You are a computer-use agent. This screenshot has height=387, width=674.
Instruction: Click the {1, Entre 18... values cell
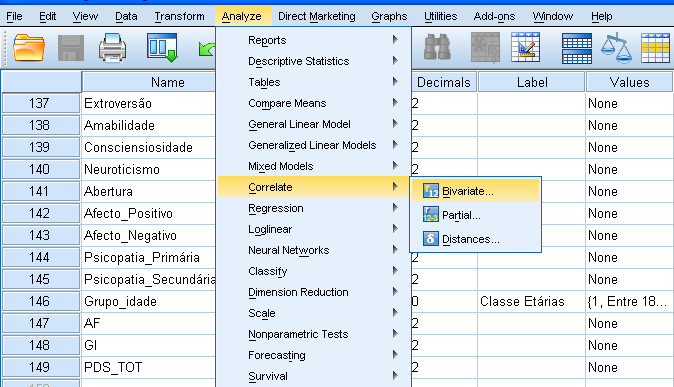point(630,301)
